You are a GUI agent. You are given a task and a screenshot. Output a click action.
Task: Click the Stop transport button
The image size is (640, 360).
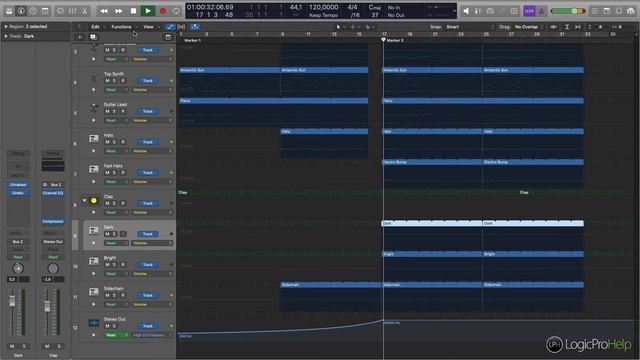pos(133,11)
